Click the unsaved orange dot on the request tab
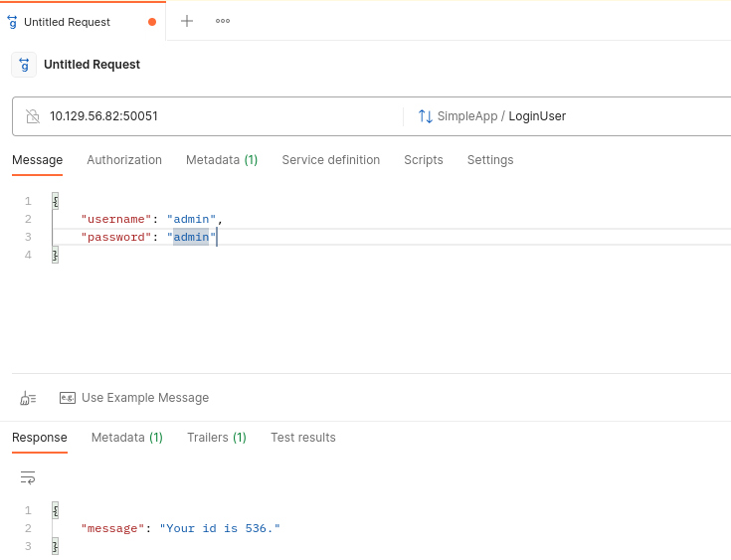The width and height of the screenshot is (731, 560). [151, 21]
